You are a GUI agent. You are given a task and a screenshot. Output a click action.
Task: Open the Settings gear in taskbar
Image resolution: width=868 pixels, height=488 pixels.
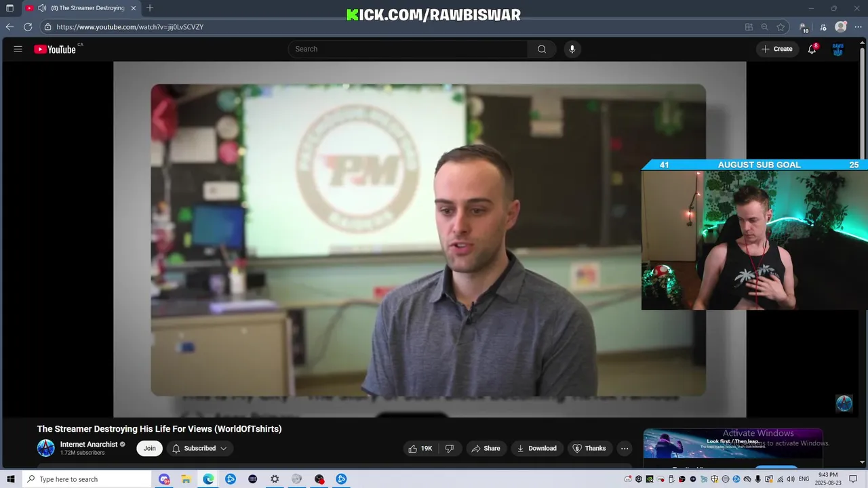275,479
